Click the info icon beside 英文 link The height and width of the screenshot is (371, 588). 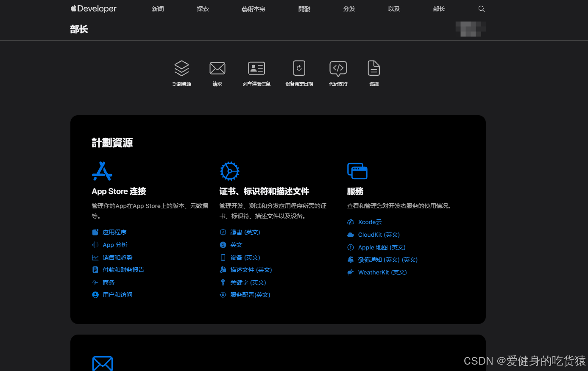click(223, 245)
